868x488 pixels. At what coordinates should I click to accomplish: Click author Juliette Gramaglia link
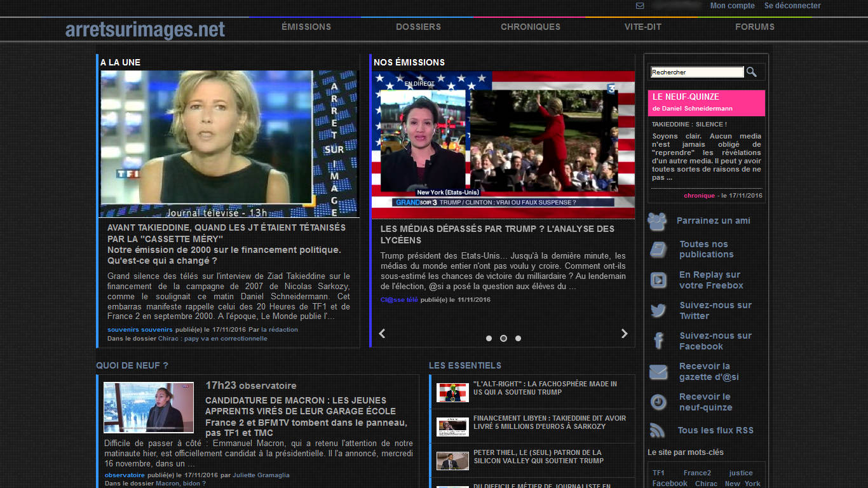tap(261, 475)
